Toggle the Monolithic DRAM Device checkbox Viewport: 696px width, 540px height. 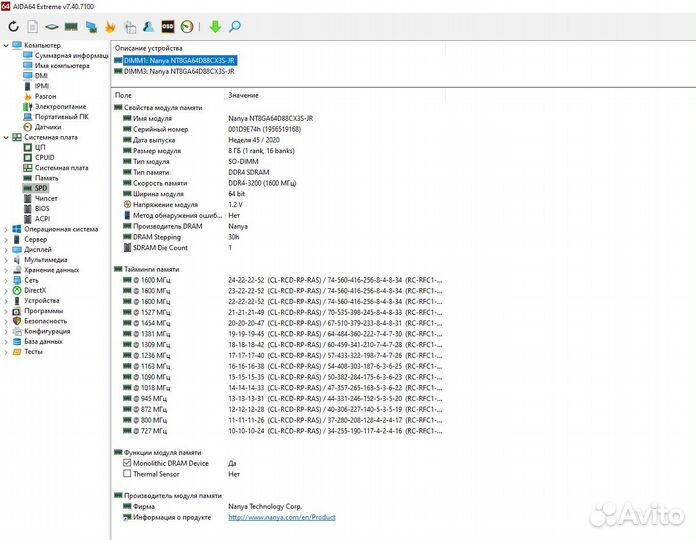coord(127,463)
